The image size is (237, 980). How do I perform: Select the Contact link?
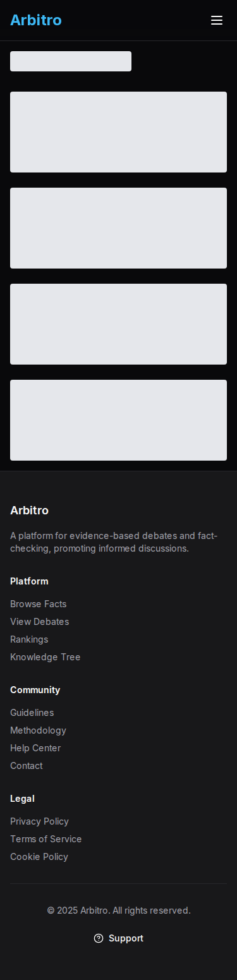pyautogui.click(x=27, y=766)
